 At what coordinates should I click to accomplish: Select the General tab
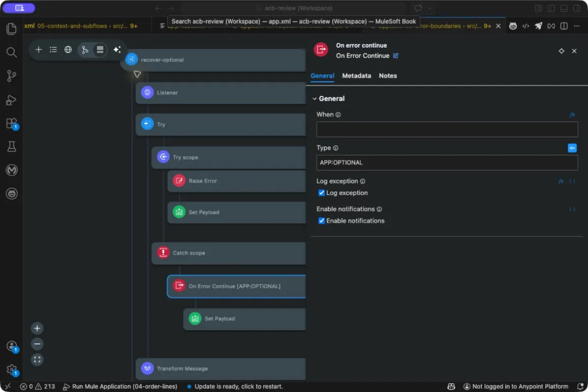coord(322,76)
